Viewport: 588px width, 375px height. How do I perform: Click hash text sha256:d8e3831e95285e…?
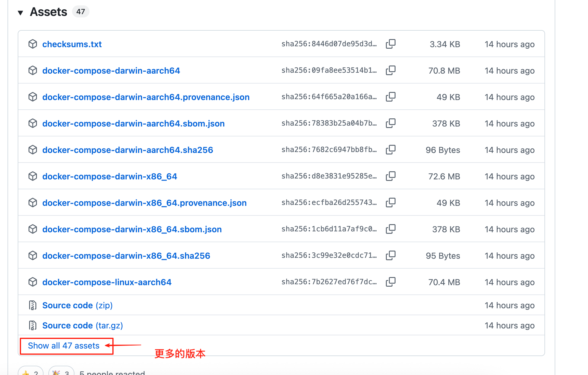click(x=329, y=176)
